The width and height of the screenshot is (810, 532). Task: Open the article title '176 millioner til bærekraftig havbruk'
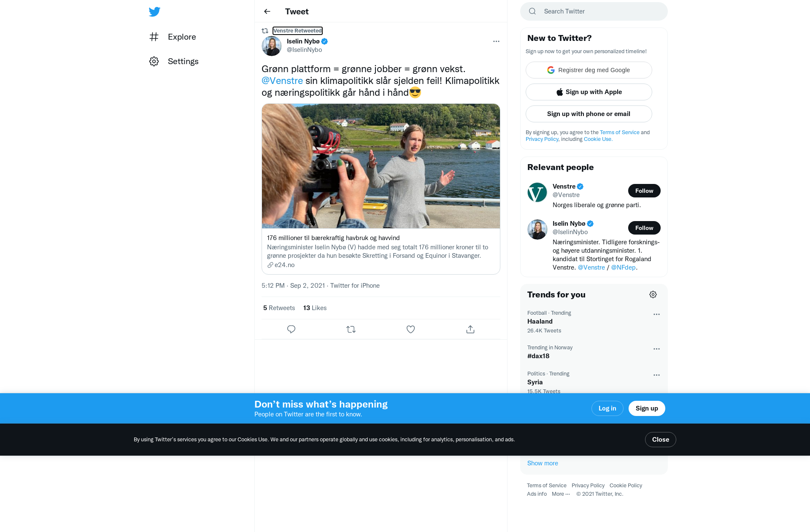(333, 238)
